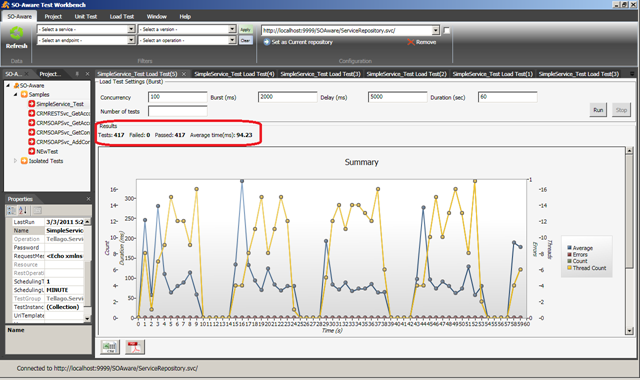The width and height of the screenshot is (640, 380).
Task: Select the CRMSOAPSvc_AddCon test node
Action: point(63,142)
